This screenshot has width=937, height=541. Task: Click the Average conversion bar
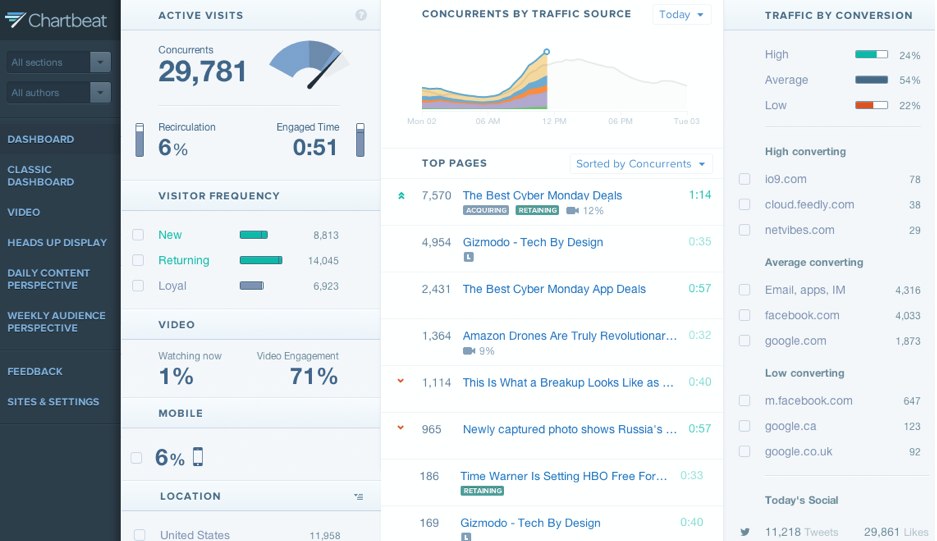click(871, 80)
